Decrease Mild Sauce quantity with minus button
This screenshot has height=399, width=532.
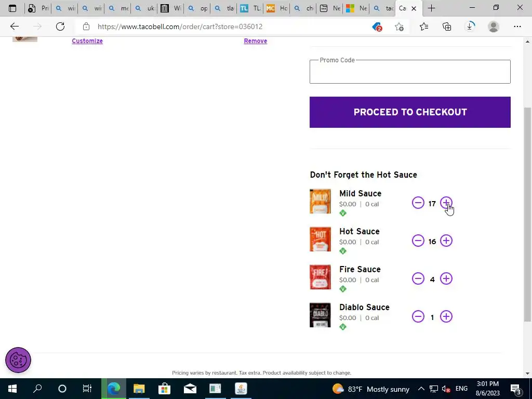click(418, 203)
